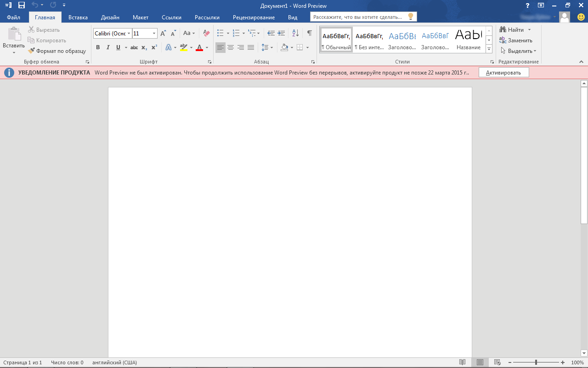The image size is (588, 368).
Task: Increase paragraph indent
Action: [x=281, y=33]
